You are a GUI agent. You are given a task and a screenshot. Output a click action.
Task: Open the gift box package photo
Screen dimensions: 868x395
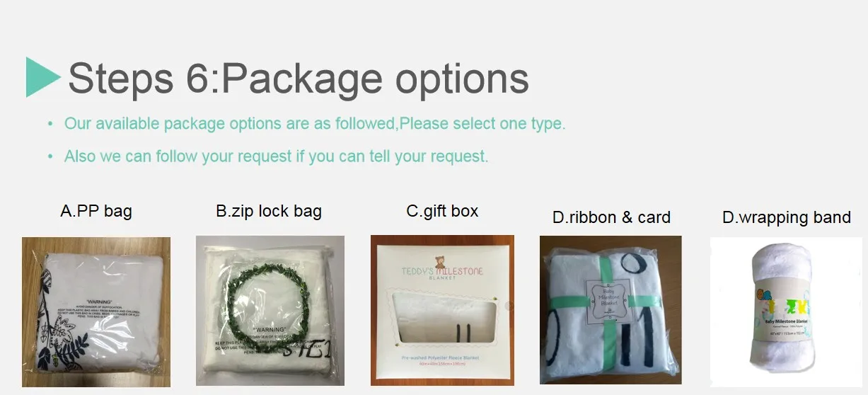(442, 310)
